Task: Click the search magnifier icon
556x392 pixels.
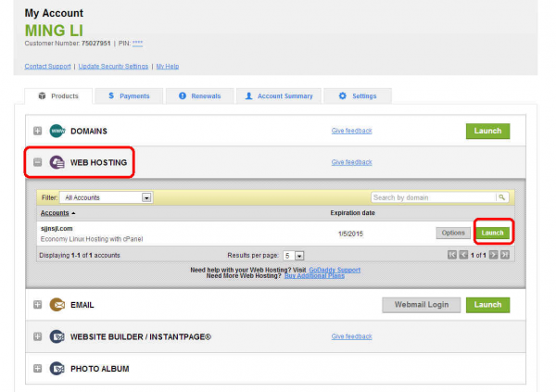Action: (x=501, y=197)
